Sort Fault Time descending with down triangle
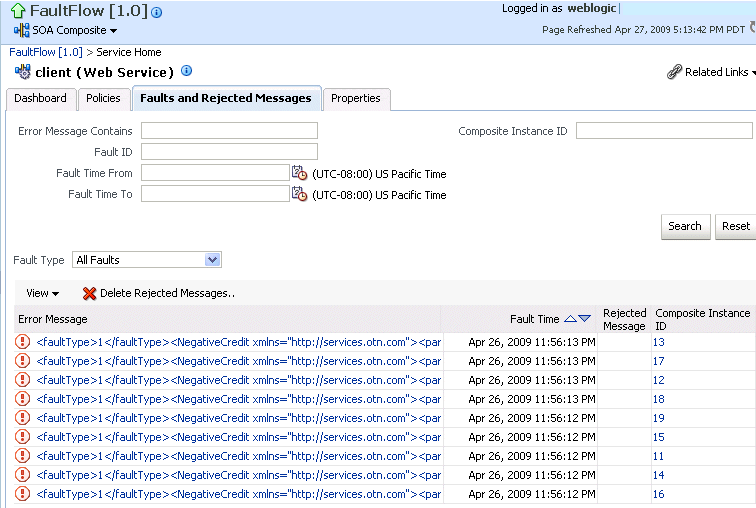 click(x=584, y=319)
